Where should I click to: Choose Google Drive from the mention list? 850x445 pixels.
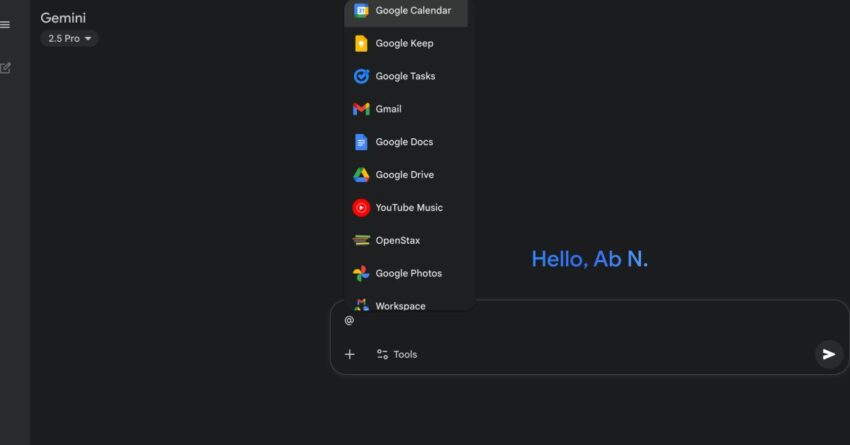(405, 175)
